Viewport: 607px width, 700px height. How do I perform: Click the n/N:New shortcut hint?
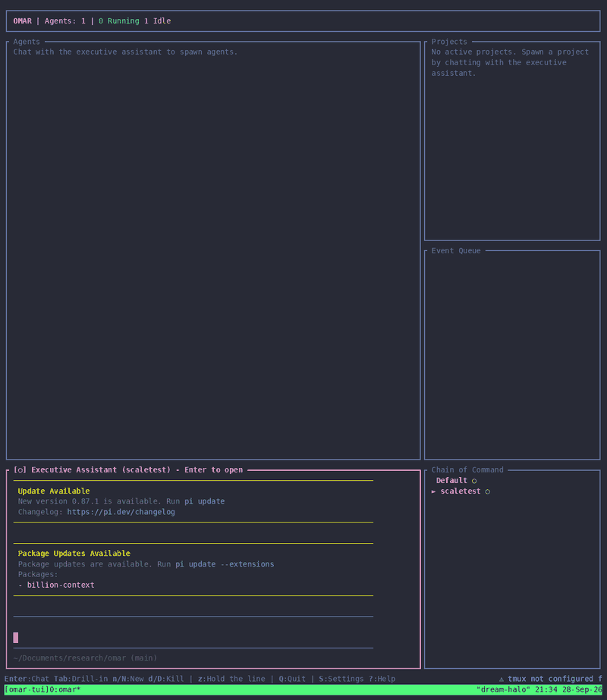click(x=128, y=679)
